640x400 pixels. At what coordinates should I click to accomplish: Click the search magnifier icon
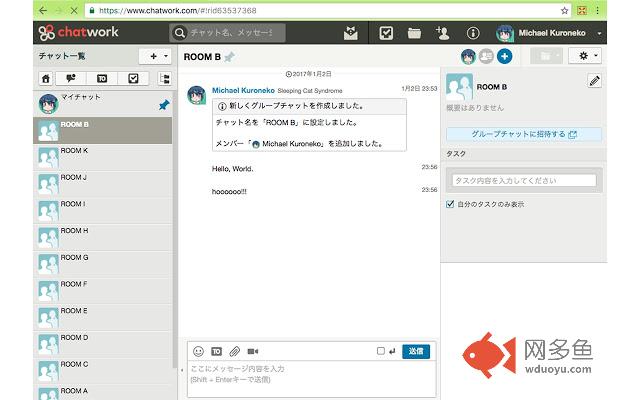(179, 33)
